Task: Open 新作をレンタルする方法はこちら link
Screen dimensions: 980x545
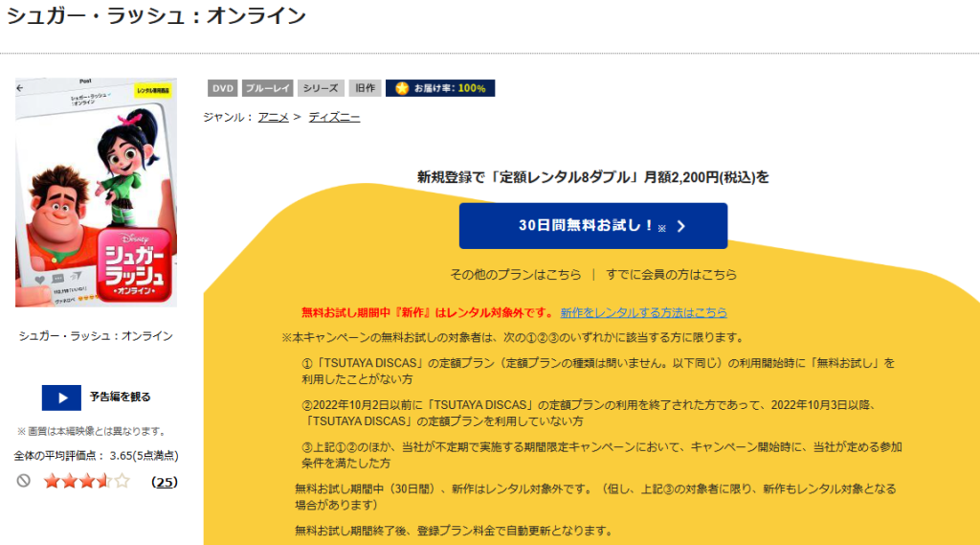Action: click(x=644, y=312)
